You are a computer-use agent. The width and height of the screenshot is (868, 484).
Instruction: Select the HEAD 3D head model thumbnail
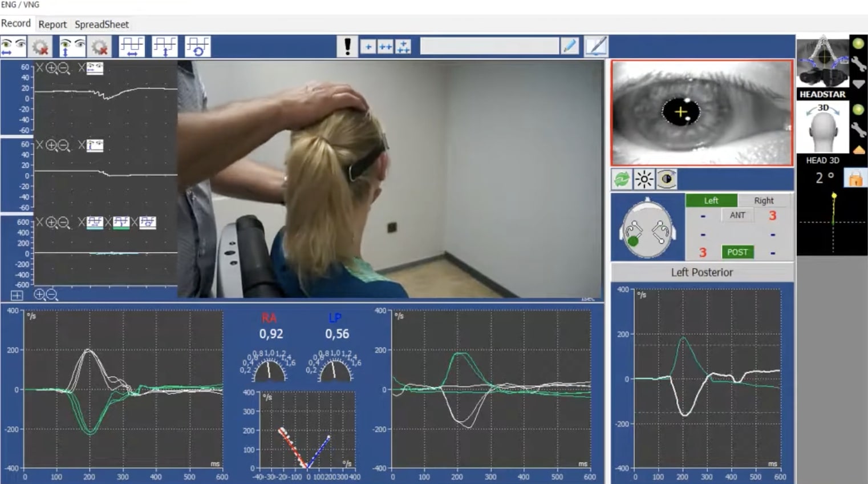(x=822, y=128)
